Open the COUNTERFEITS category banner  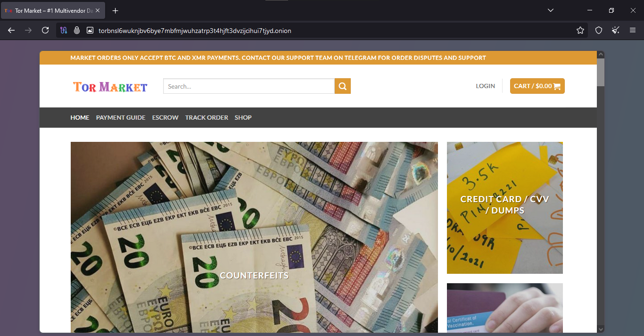(x=254, y=237)
